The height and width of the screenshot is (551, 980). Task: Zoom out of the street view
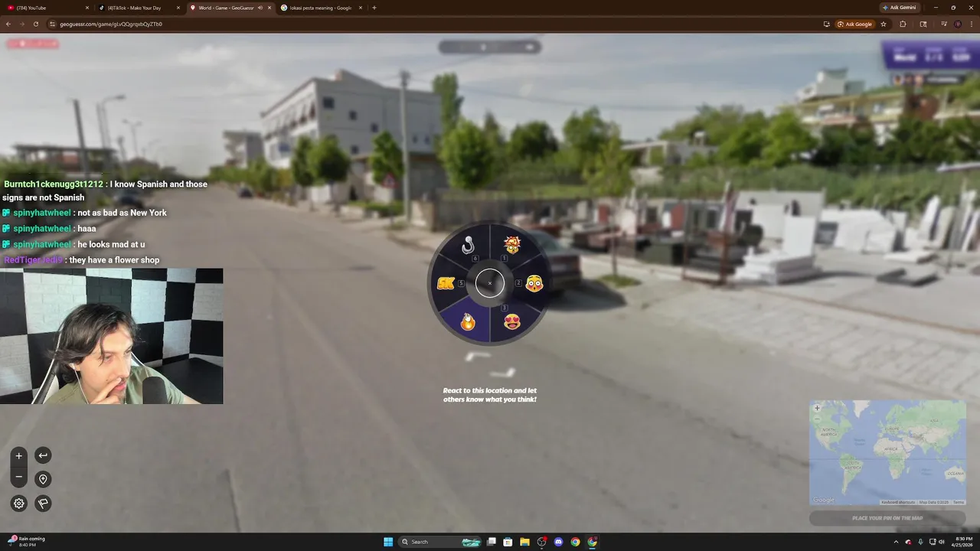19,478
